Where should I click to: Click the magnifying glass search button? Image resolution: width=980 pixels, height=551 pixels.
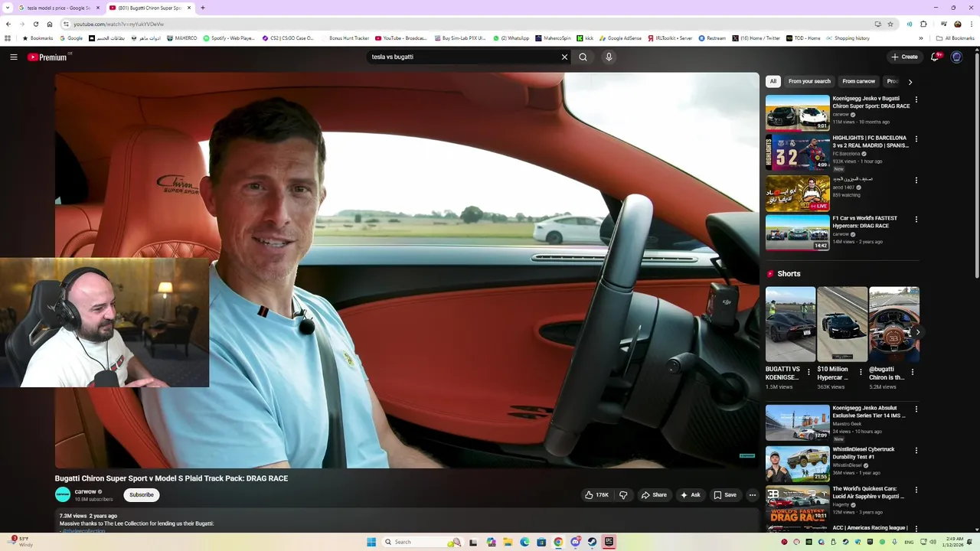(583, 57)
